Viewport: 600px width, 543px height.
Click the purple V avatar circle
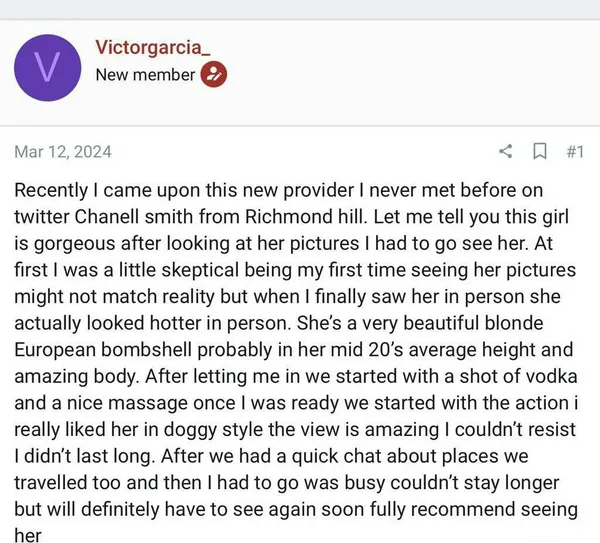47,66
